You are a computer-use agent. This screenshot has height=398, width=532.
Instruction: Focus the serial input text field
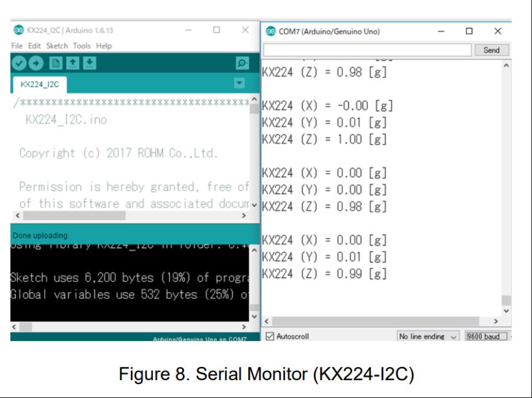click(x=368, y=50)
